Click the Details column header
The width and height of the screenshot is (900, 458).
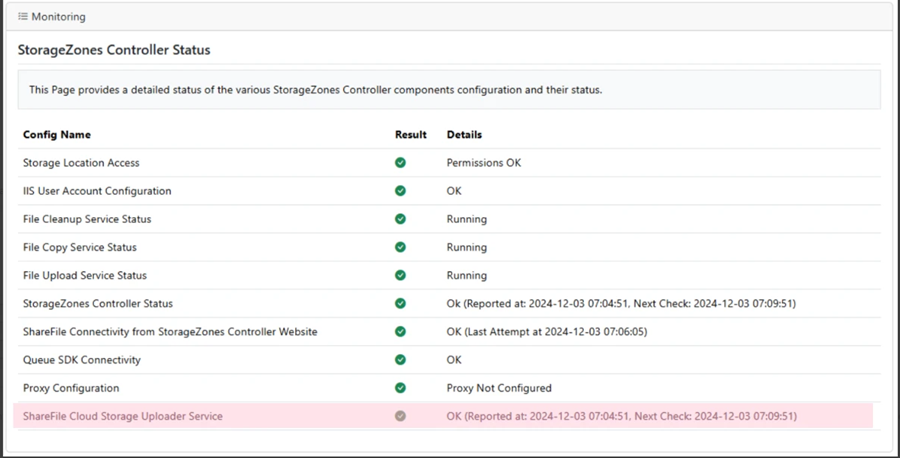coord(464,134)
